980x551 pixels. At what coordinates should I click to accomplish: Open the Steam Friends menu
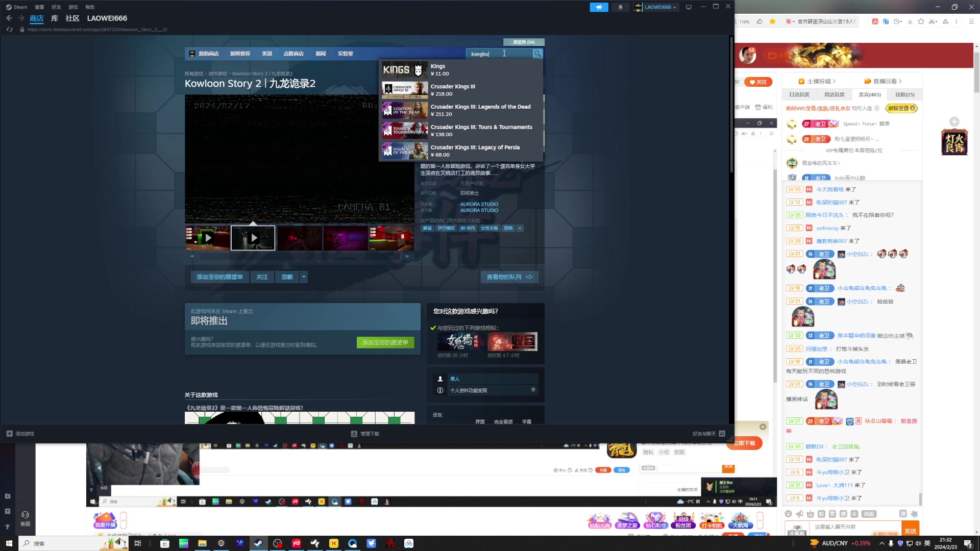coord(56,7)
